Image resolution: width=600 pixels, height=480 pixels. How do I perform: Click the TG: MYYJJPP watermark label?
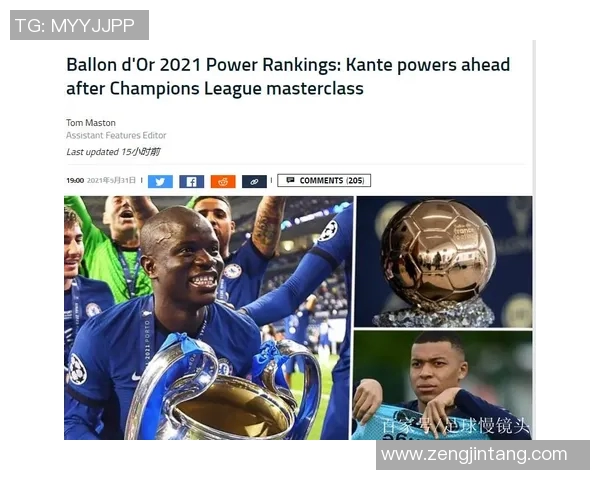tap(79, 25)
